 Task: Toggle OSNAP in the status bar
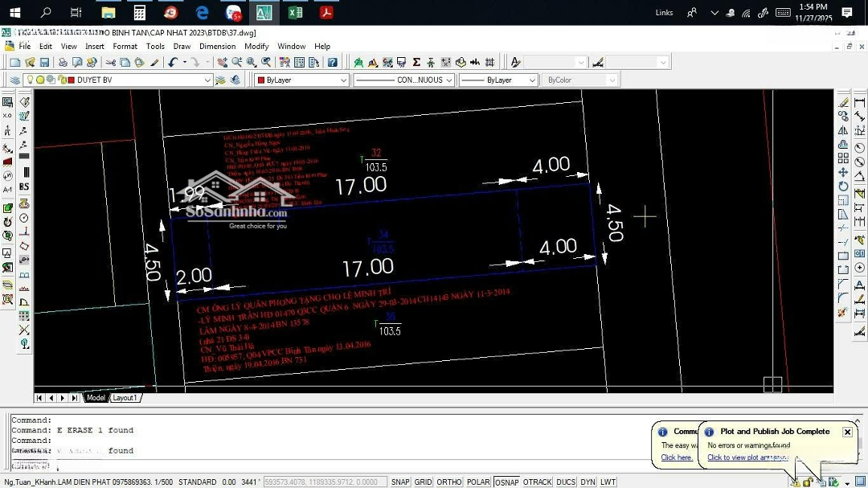pos(506,482)
